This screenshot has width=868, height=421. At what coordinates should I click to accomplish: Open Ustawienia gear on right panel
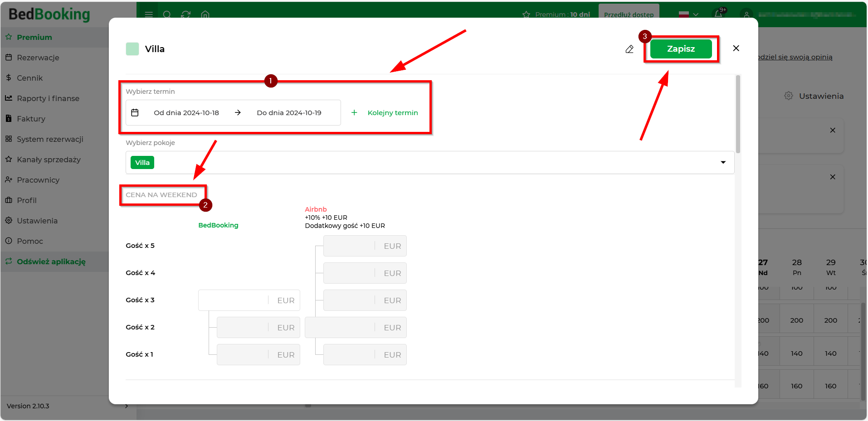tap(789, 96)
